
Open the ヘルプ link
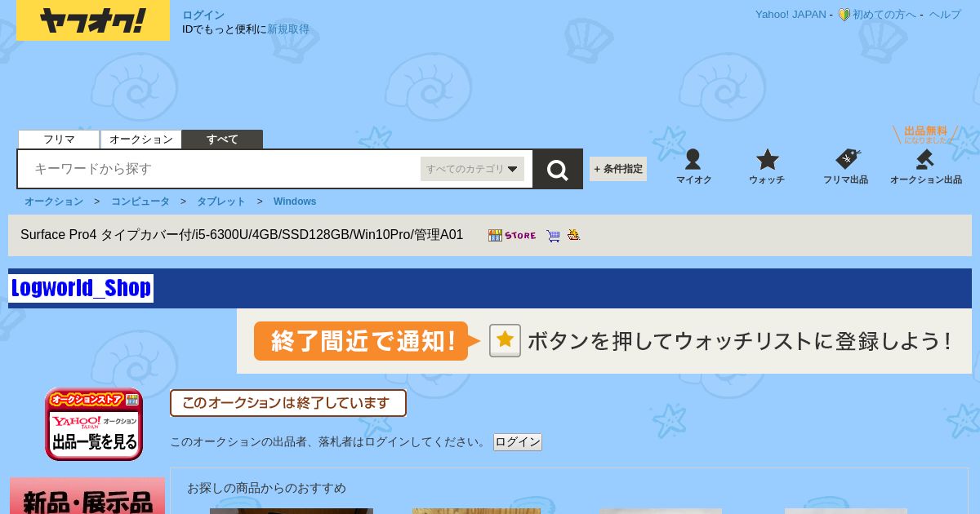tap(945, 15)
